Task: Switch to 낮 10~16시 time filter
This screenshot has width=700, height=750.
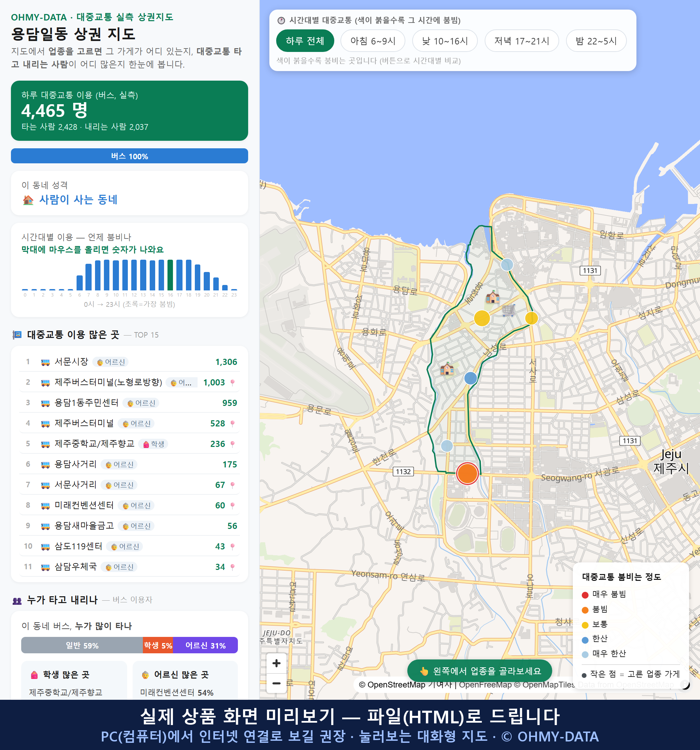Action: coord(445,41)
